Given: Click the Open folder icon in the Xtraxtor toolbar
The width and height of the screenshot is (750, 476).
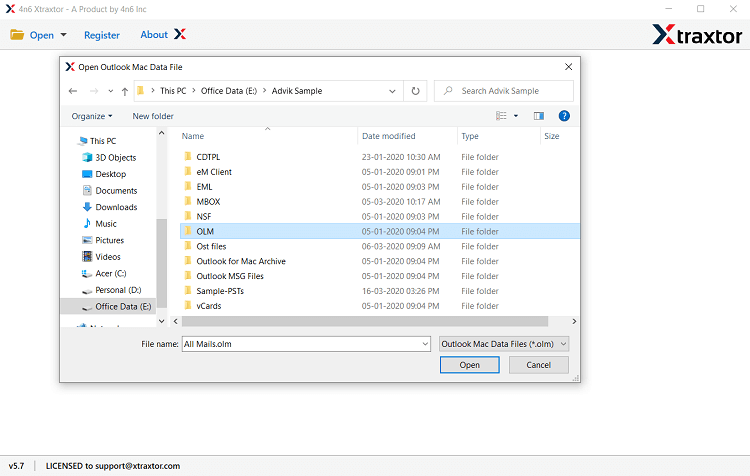Looking at the screenshot, I should 17,34.
